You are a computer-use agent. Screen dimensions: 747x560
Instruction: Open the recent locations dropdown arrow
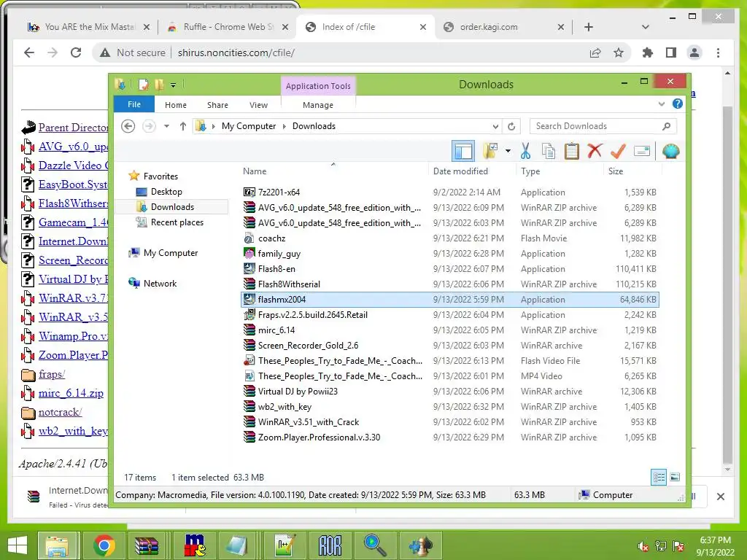(166, 126)
